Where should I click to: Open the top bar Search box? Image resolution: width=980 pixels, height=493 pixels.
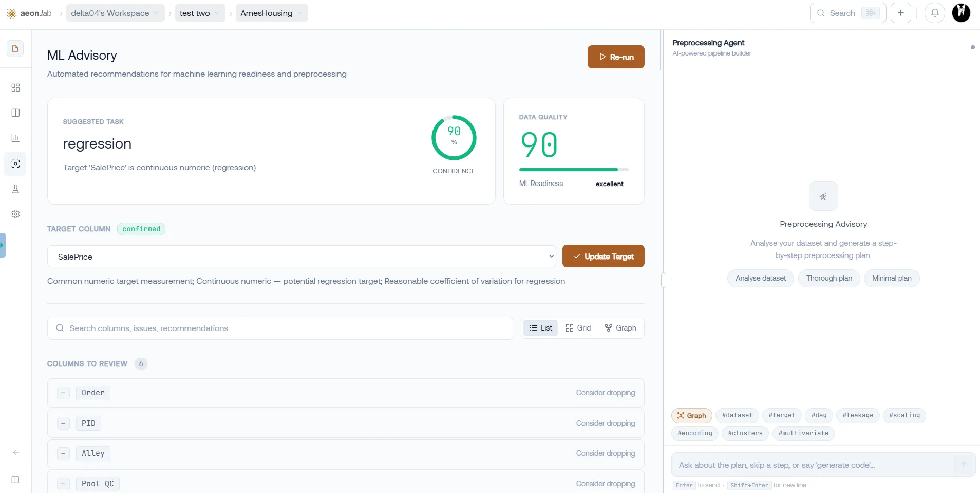[x=847, y=13]
